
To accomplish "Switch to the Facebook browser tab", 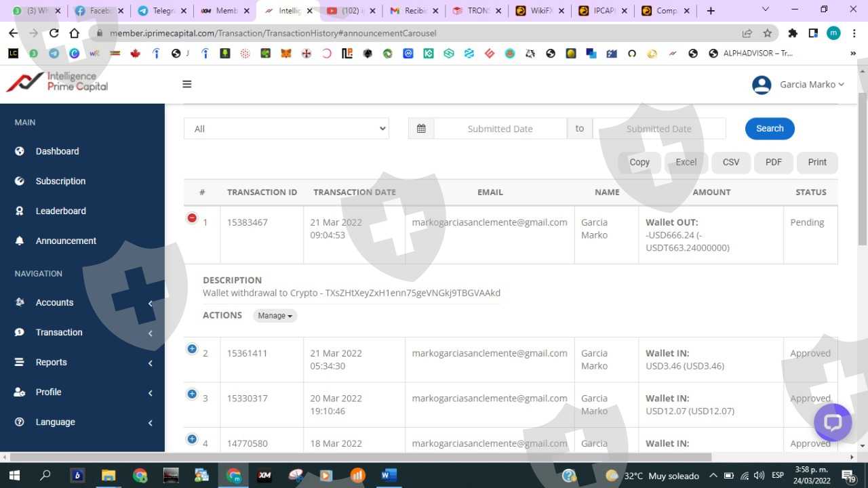I will pyautogui.click(x=99, y=11).
